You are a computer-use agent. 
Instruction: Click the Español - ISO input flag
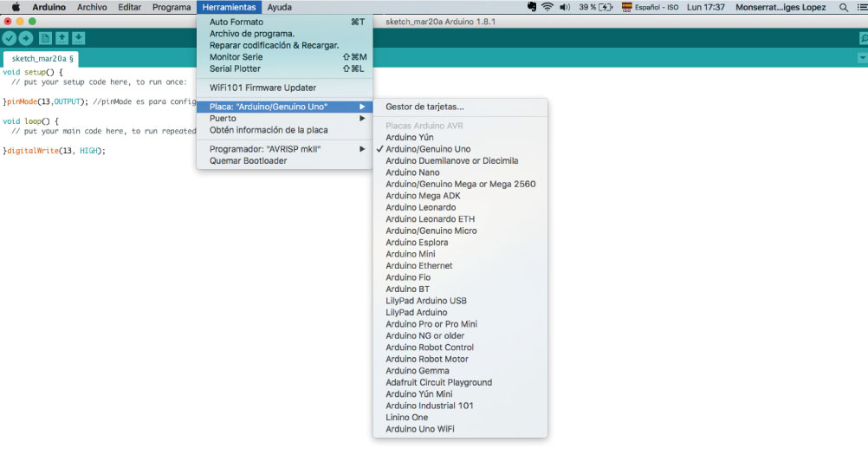click(626, 7)
